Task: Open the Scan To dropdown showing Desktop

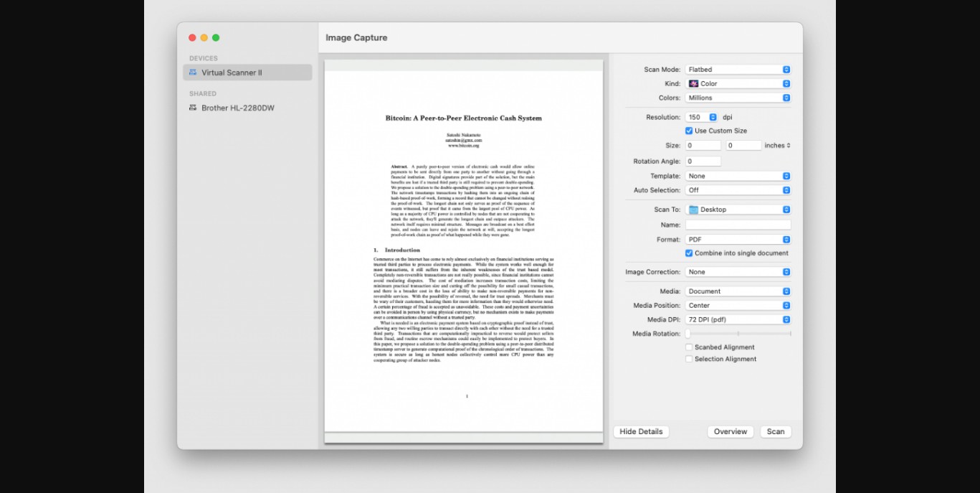Action: coord(738,210)
